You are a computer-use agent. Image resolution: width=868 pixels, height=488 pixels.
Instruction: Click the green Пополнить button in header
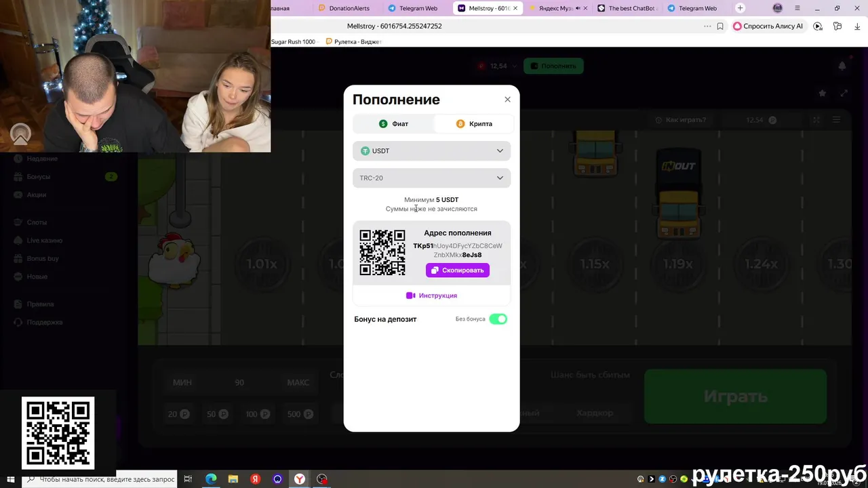[x=554, y=66]
